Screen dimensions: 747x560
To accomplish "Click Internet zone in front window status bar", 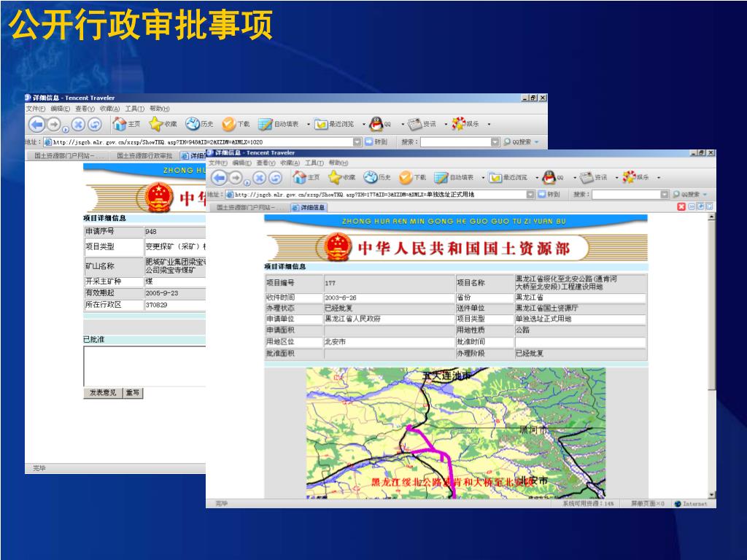I will (691, 504).
